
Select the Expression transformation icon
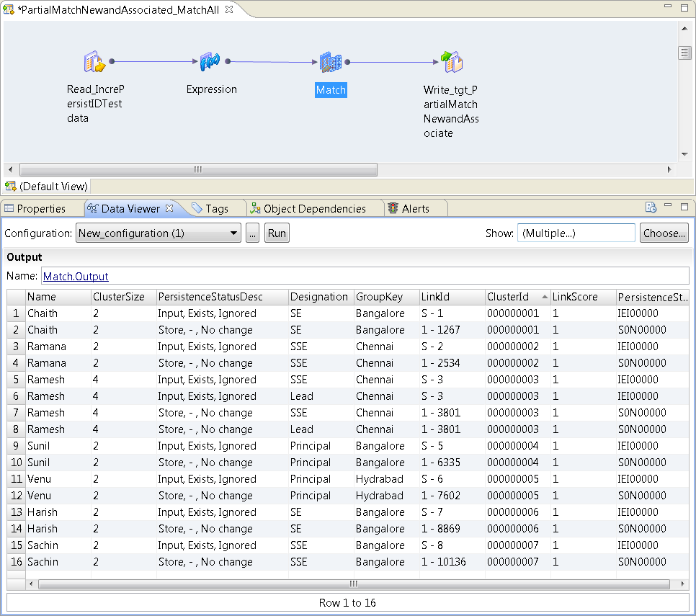pyautogui.click(x=210, y=63)
